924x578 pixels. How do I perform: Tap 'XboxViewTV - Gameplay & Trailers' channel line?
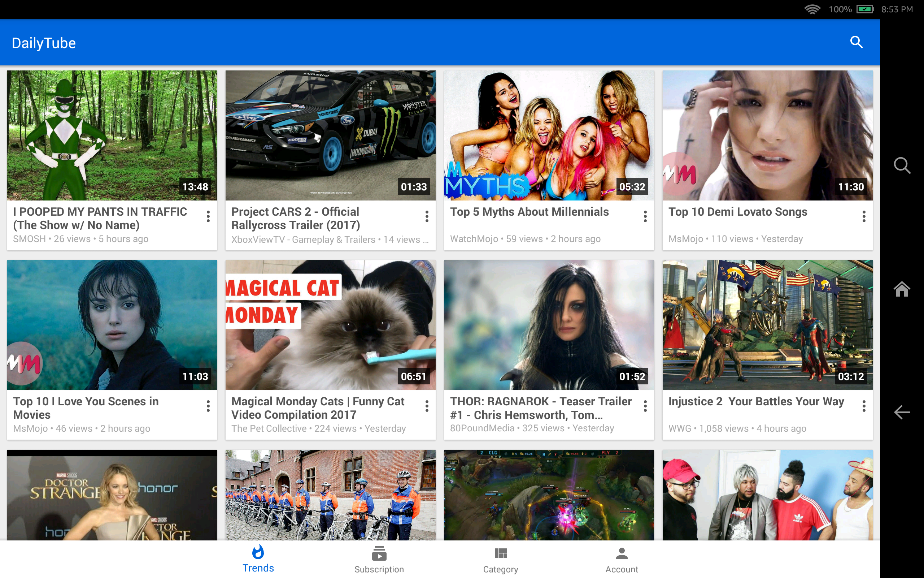click(330, 240)
